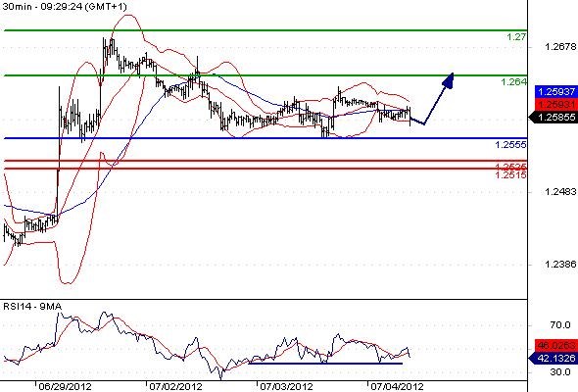
Task: Click the 1.2678 price axis label
Action: click(x=560, y=46)
